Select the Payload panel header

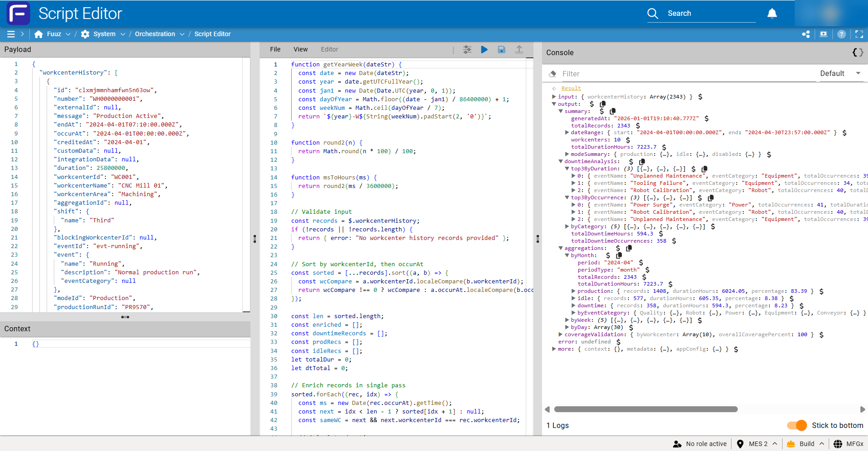(125, 50)
